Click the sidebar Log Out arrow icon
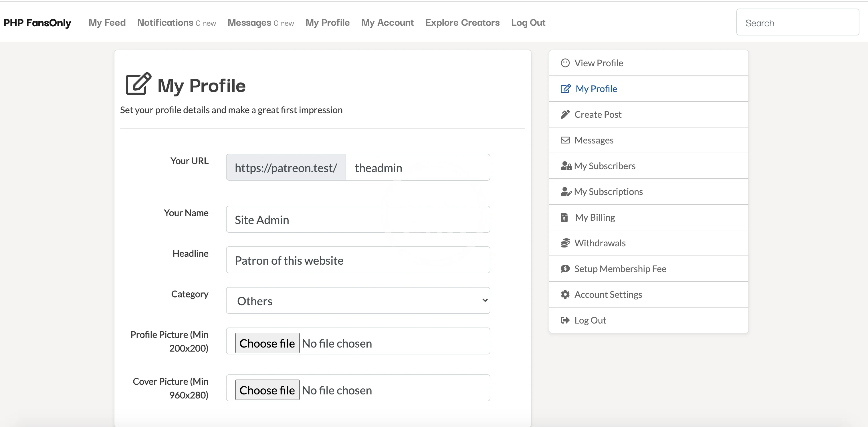The height and width of the screenshot is (427, 868). [565, 320]
